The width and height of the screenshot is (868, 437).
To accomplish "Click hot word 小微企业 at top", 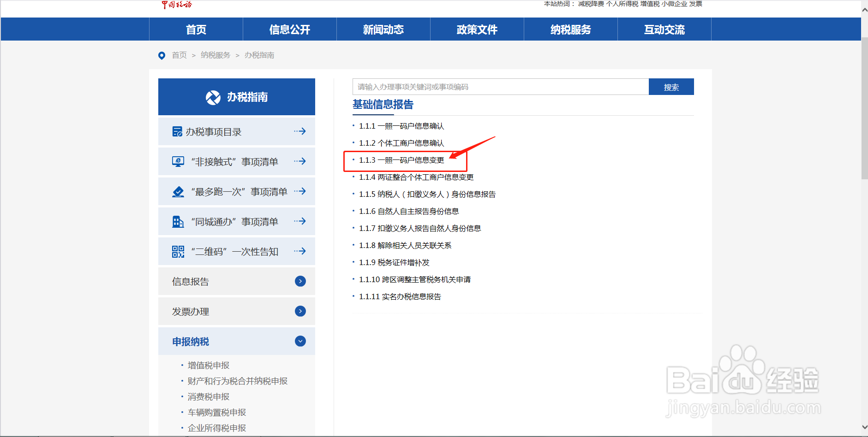I will (674, 4).
